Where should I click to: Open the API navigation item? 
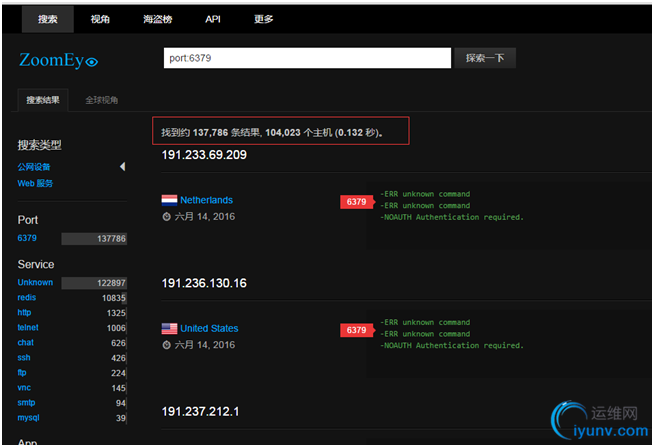pyautogui.click(x=213, y=19)
